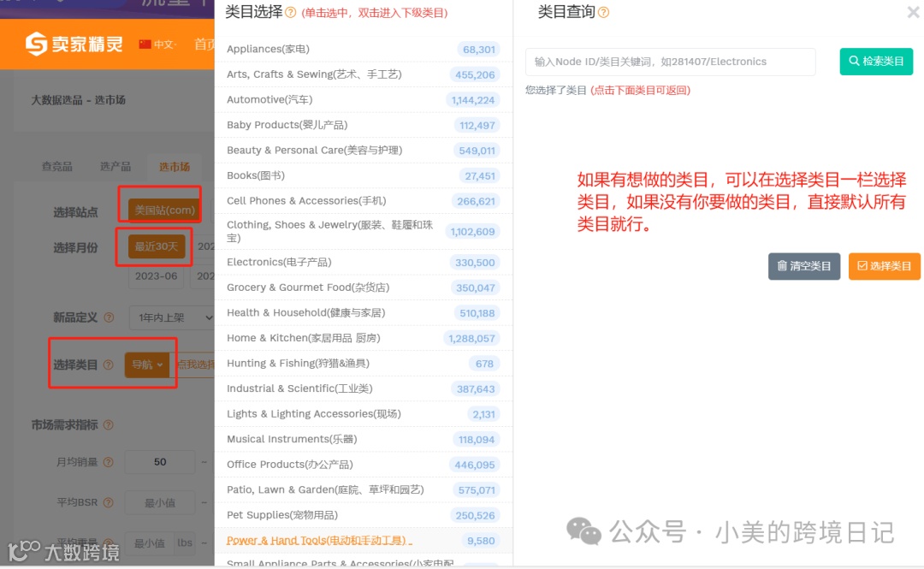
Task: Open the 导航 dropdown button
Action: (147, 365)
